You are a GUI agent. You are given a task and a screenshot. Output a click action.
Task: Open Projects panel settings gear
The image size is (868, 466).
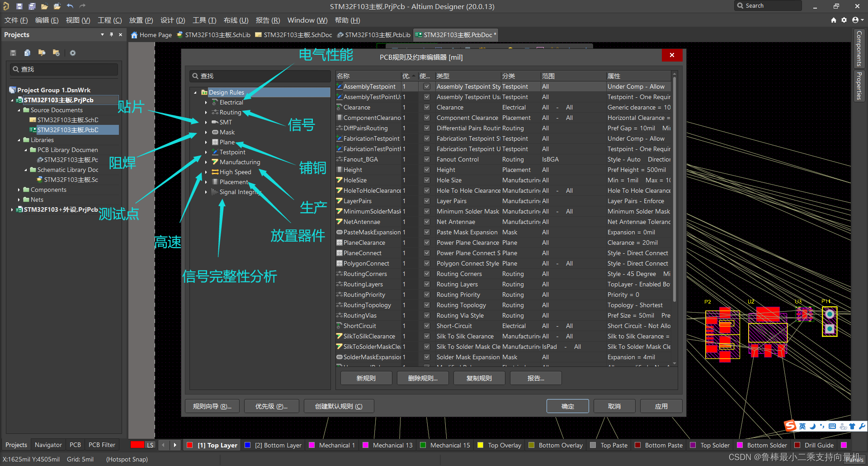pyautogui.click(x=73, y=53)
